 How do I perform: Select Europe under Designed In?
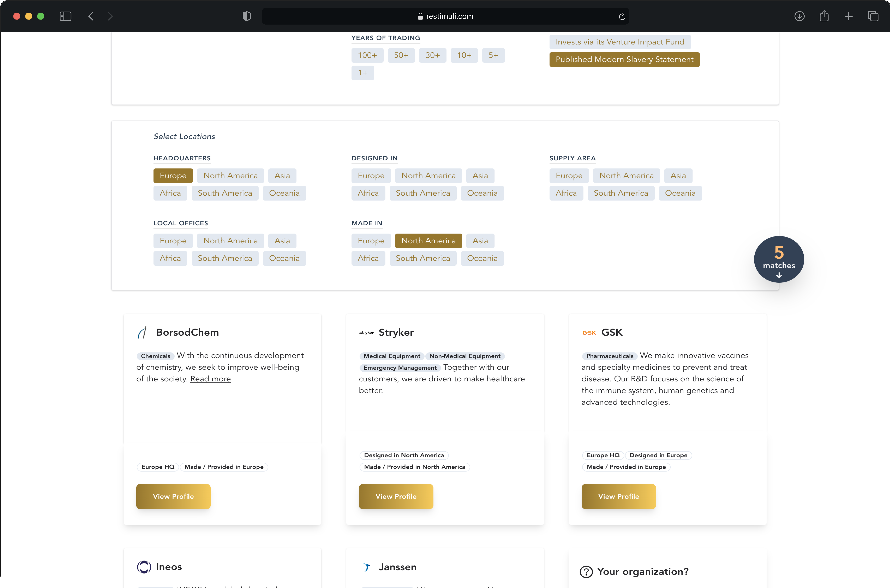coord(371,176)
